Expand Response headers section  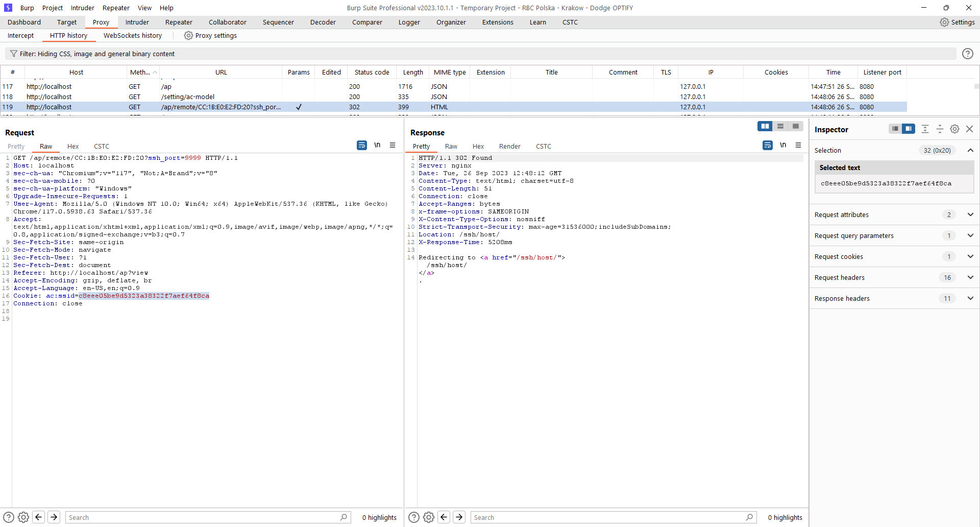coord(970,298)
